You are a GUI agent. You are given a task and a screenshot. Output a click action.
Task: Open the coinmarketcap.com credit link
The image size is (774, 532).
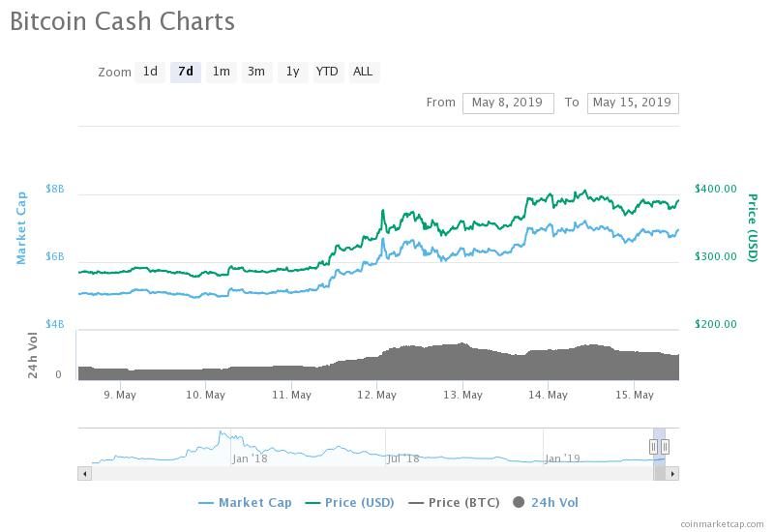point(722,524)
